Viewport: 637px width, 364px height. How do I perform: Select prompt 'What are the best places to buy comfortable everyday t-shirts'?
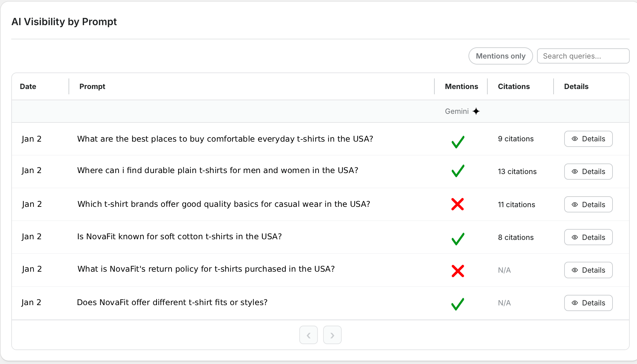[225, 139]
